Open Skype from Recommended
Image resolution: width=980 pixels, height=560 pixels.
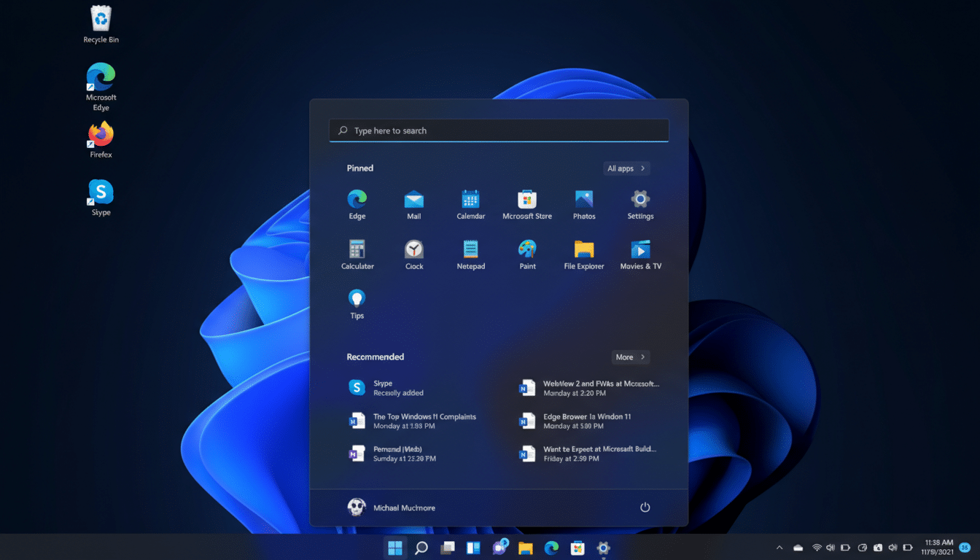click(x=394, y=387)
